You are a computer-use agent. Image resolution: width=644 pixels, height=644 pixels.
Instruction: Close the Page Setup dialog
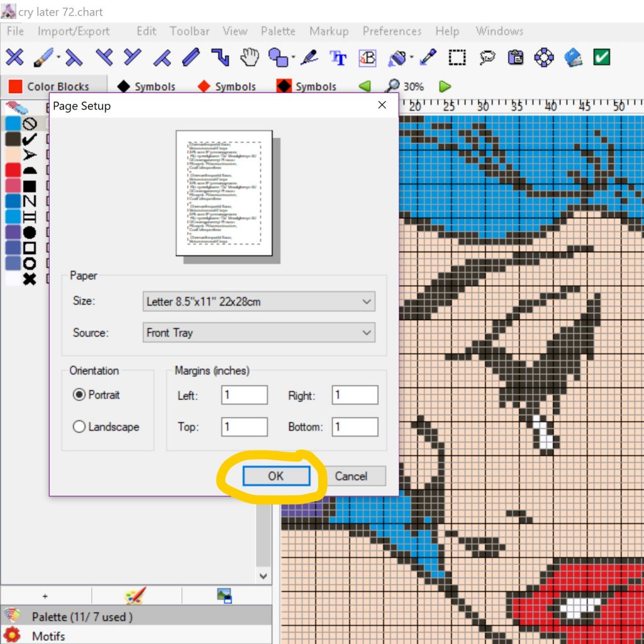382,105
